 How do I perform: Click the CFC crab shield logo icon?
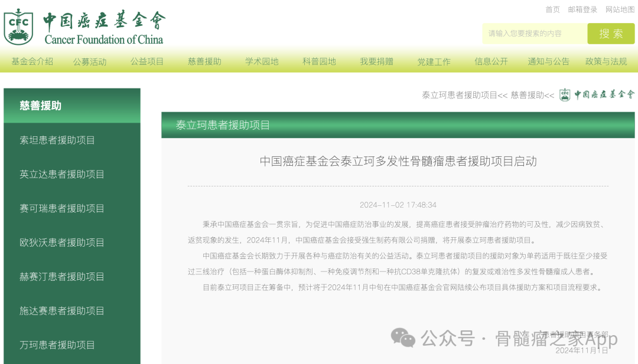[18, 27]
